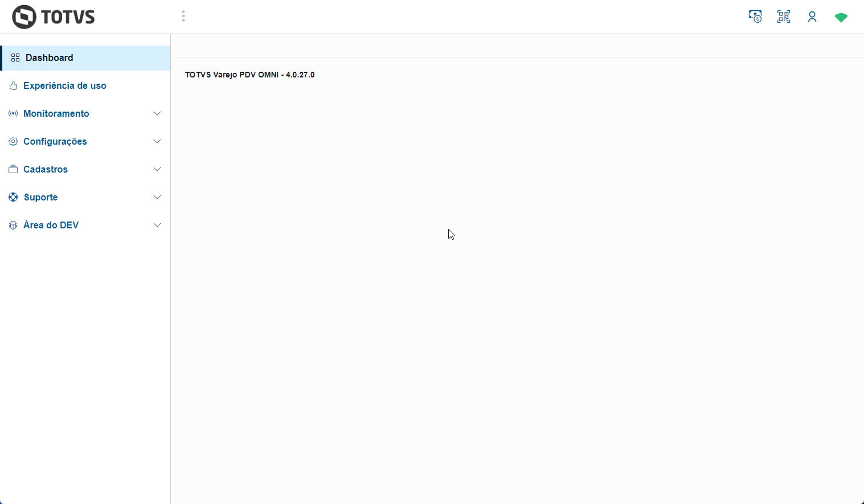This screenshot has width=864, height=504.
Task: Click the Cadastros box icon
Action: pos(13,169)
